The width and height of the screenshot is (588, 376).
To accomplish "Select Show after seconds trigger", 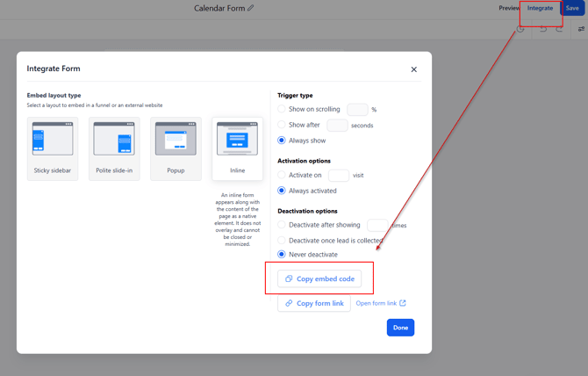I will coord(282,126).
